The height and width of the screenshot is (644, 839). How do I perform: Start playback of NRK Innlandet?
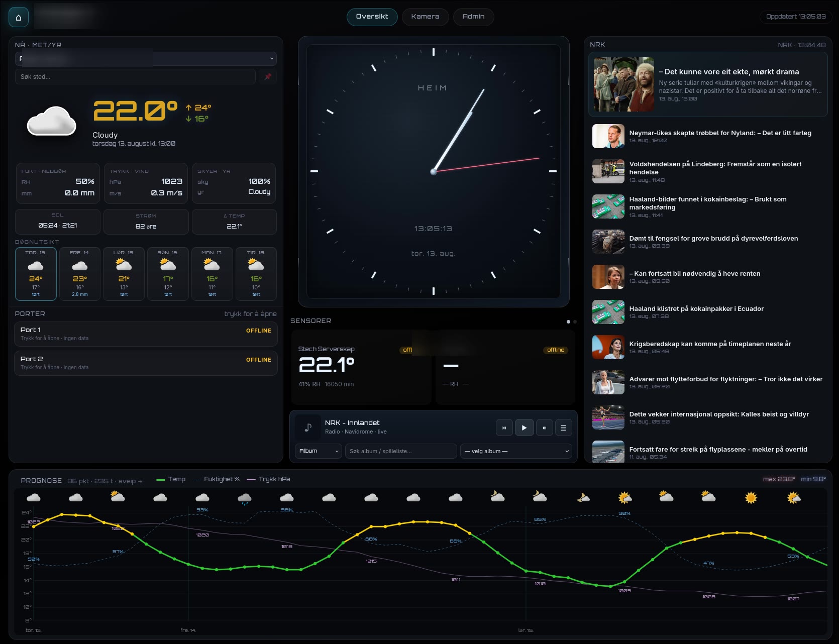(524, 428)
